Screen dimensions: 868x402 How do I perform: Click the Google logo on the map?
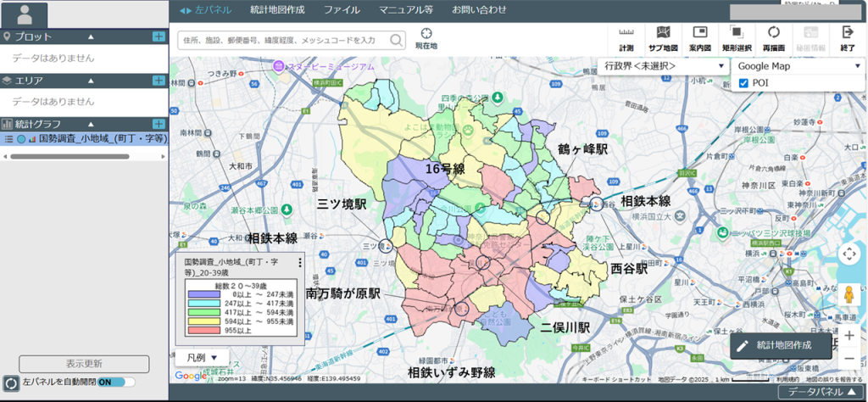click(191, 377)
